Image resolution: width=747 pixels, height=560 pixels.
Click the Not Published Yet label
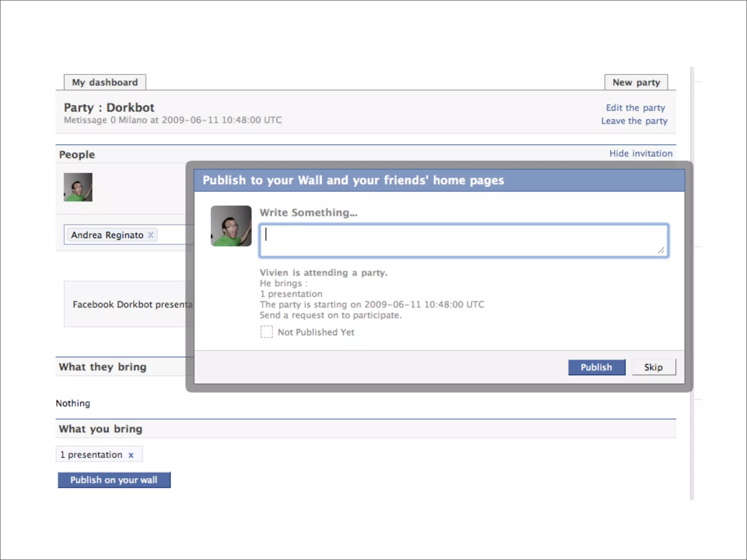pos(316,332)
